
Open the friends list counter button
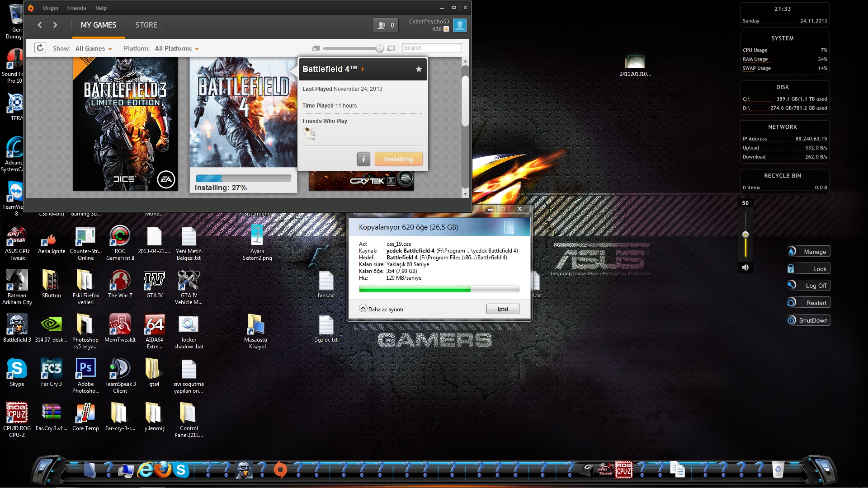point(385,25)
